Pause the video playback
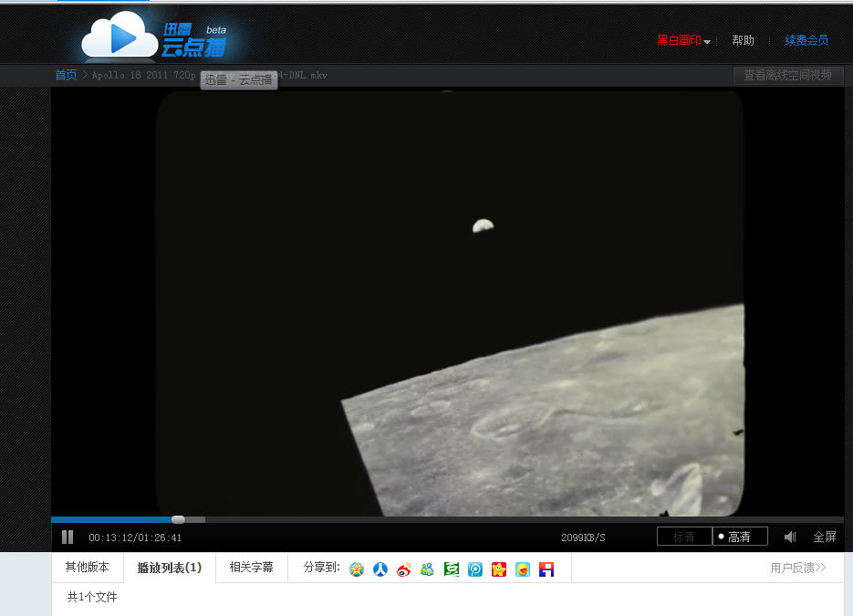 tap(68, 538)
